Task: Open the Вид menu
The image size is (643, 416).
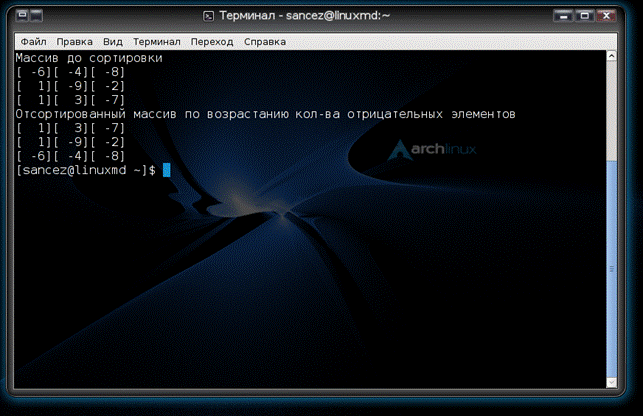Action: (113, 42)
